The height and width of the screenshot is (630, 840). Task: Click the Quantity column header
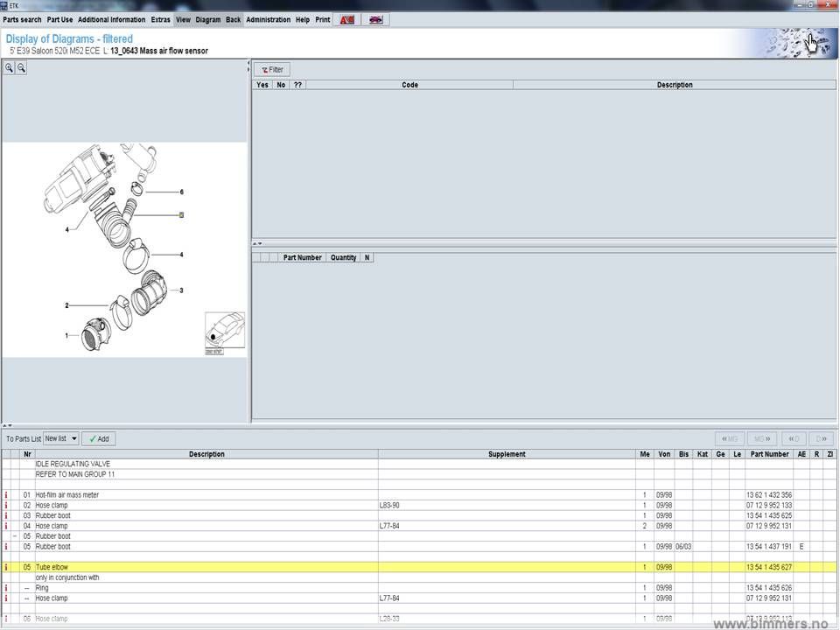click(x=343, y=257)
